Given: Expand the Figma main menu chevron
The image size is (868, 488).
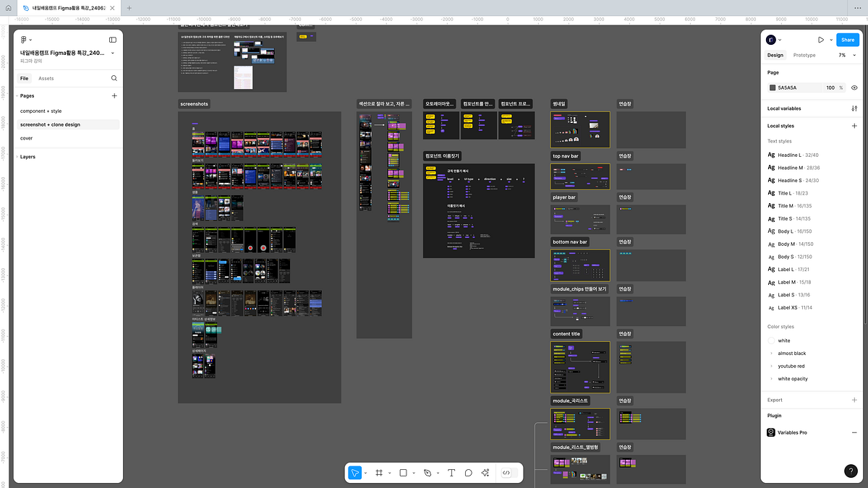Looking at the screenshot, I should pos(30,40).
